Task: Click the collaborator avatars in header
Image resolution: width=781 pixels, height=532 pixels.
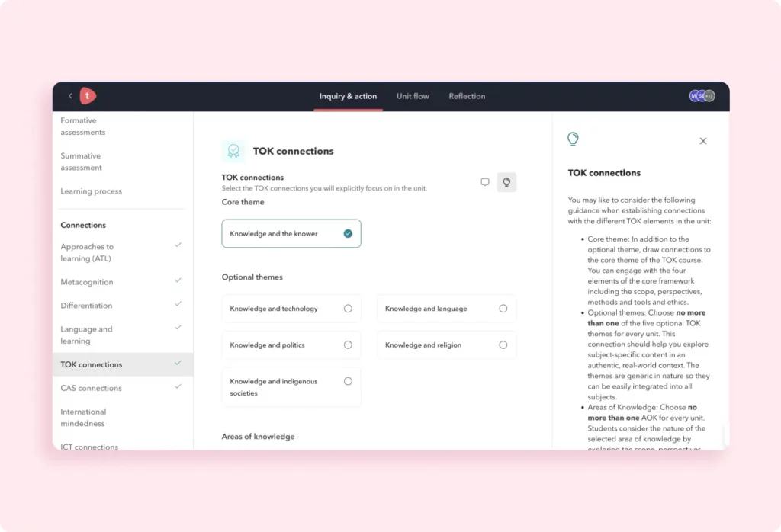Action: [702, 96]
